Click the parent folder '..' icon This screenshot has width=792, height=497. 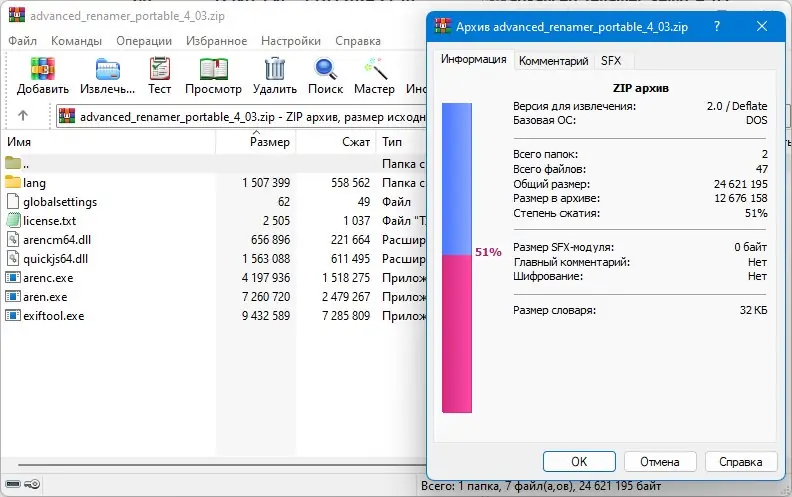13,163
